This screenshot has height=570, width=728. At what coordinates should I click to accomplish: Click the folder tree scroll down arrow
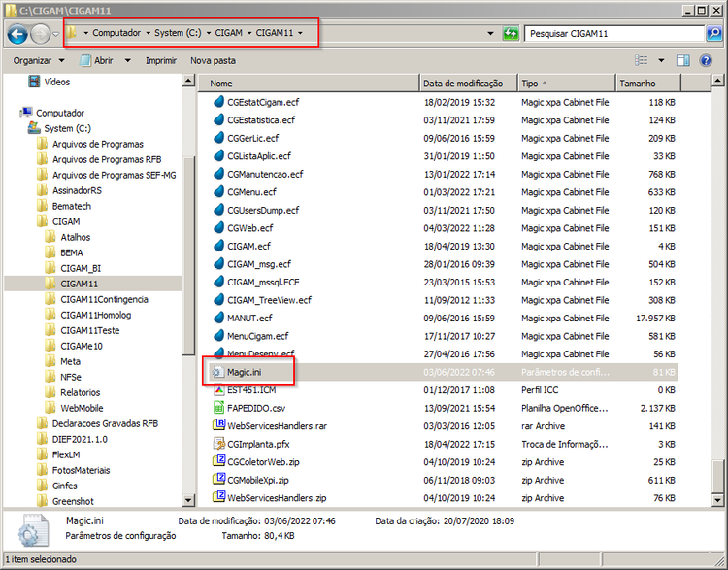point(188,500)
